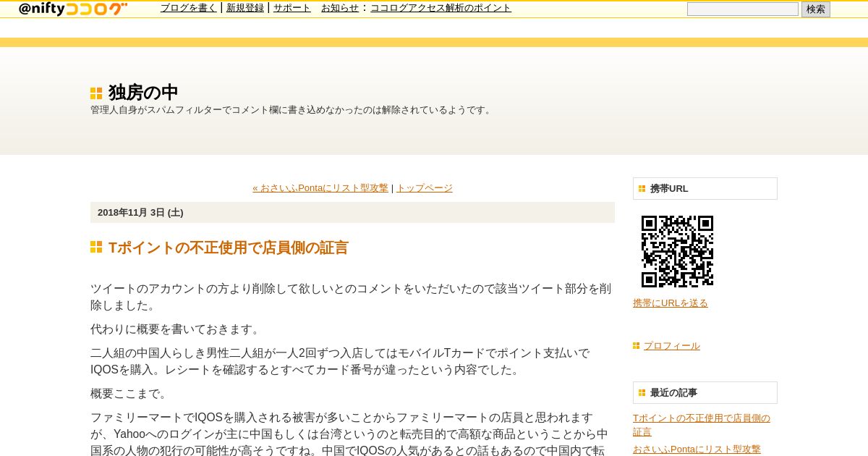This screenshot has height=456, width=868.
Task: Open the プロフィール link
Action: click(x=672, y=346)
